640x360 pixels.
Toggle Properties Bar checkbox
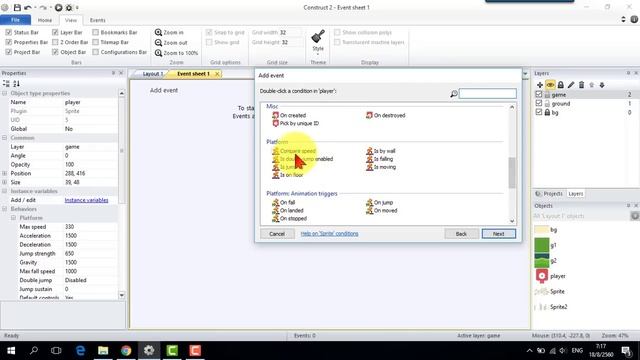[9, 42]
